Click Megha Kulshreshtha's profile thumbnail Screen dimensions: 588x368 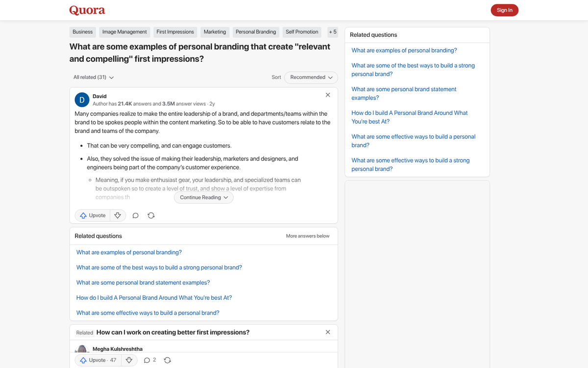click(82, 349)
